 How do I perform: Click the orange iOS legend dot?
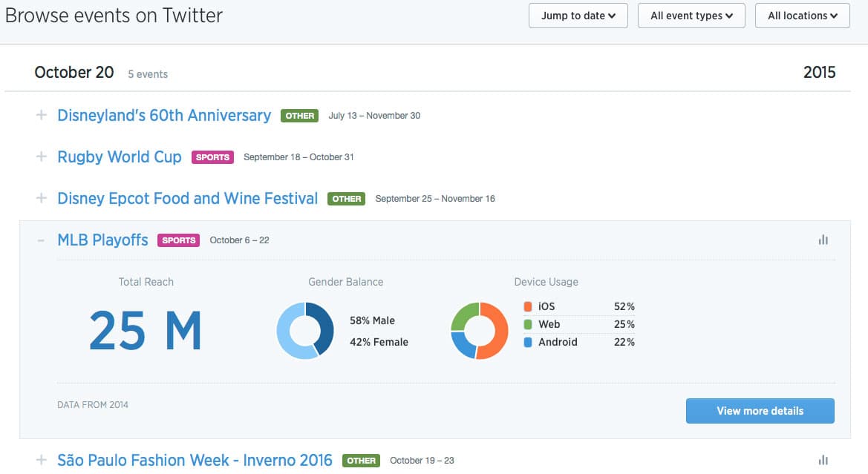pos(528,306)
